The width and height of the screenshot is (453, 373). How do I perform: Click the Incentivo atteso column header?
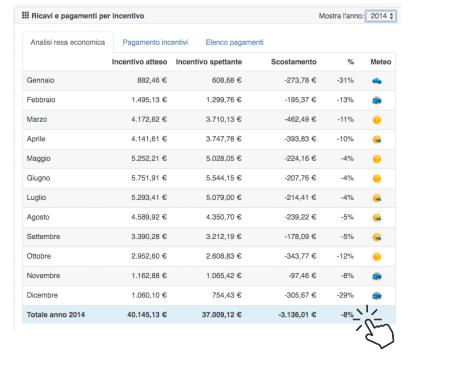(x=139, y=62)
